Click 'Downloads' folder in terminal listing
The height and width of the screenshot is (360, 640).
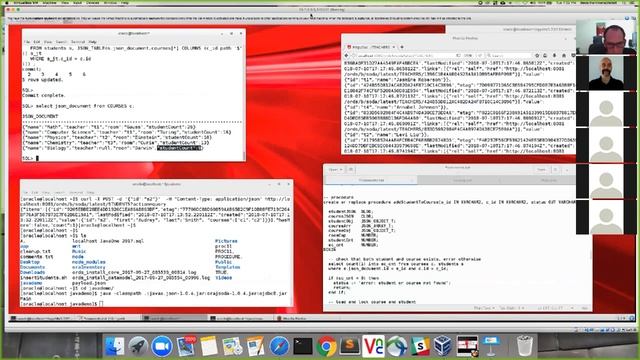click(33, 272)
